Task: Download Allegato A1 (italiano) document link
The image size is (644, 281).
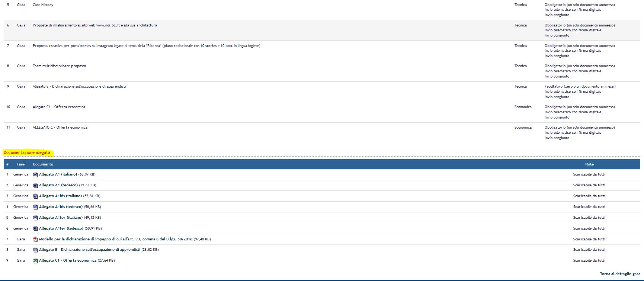Action: [58, 174]
